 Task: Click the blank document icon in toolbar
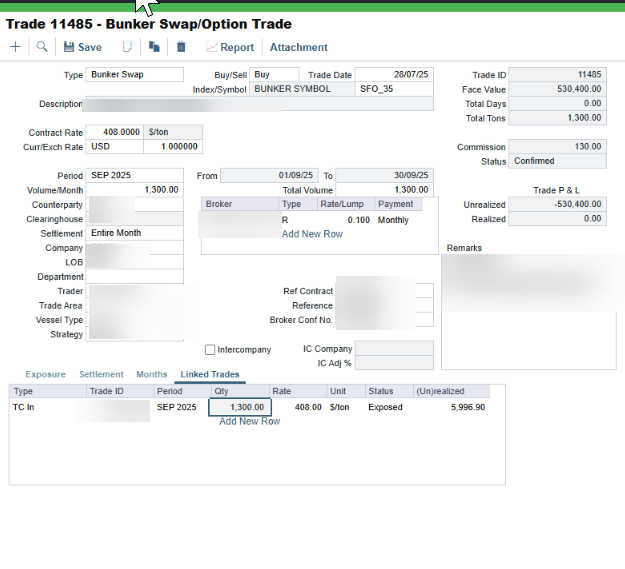(x=127, y=47)
